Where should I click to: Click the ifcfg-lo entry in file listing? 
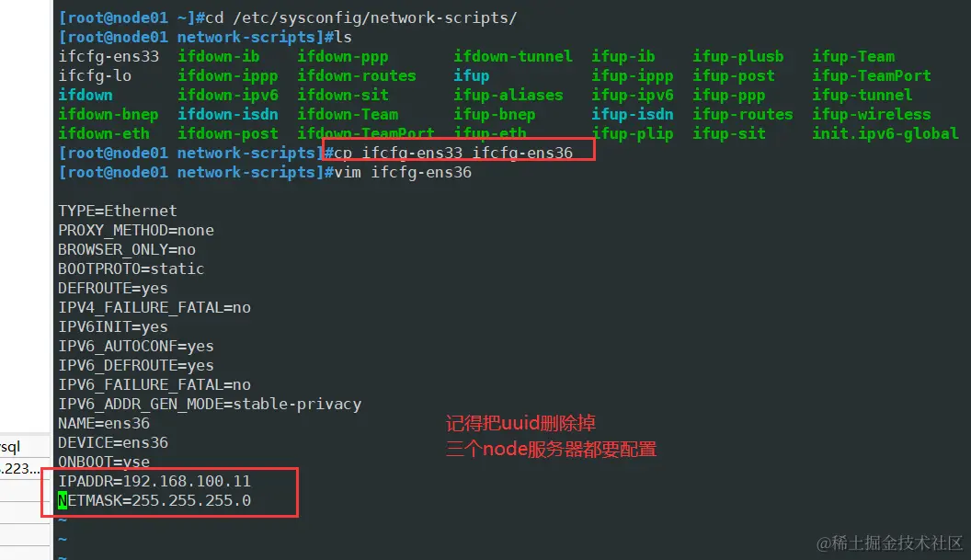95,75
